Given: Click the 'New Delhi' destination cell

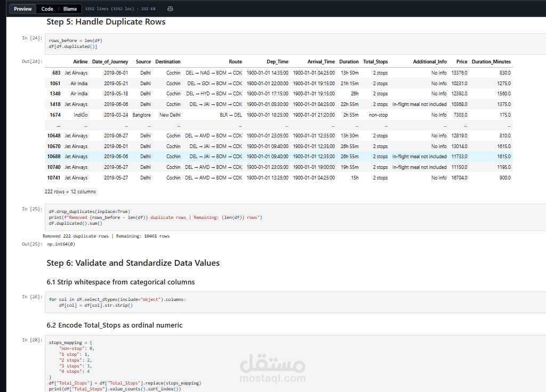Looking at the screenshot, I should [170, 115].
